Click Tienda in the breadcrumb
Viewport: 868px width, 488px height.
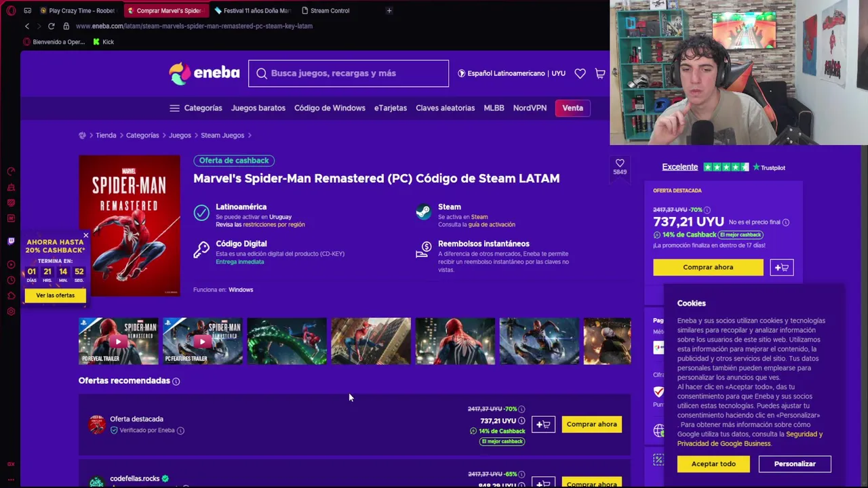[x=106, y=136]
